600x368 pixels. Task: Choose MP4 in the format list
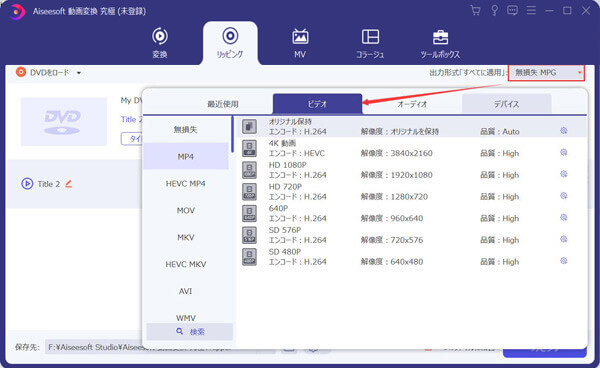pos(186,156)
